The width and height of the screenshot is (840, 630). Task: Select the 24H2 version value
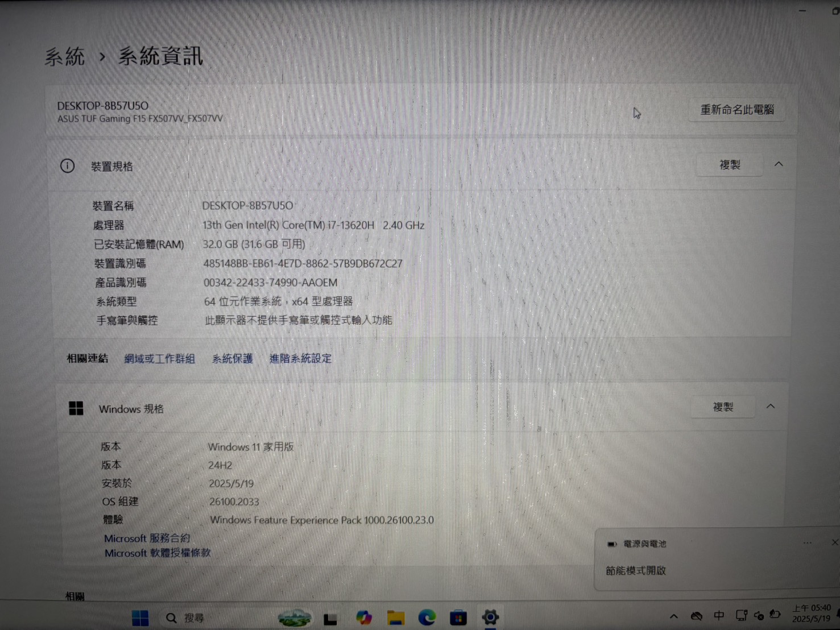click(220, 465)
